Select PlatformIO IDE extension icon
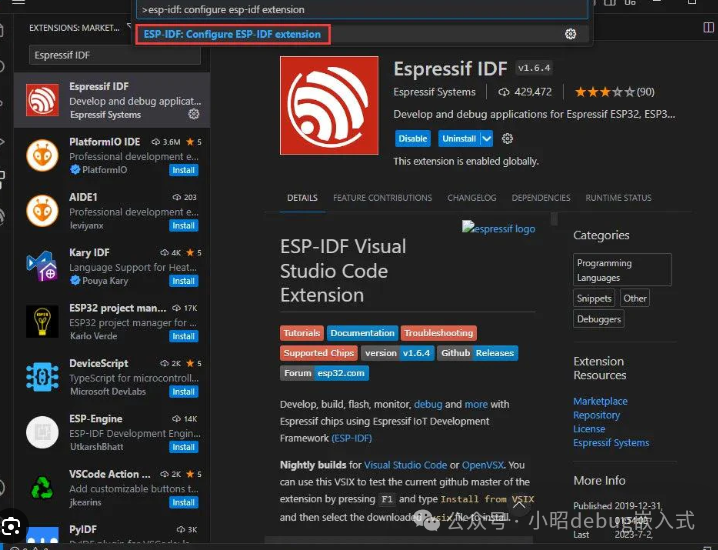Viewport: 718px width, 550px height. point(42,155)
